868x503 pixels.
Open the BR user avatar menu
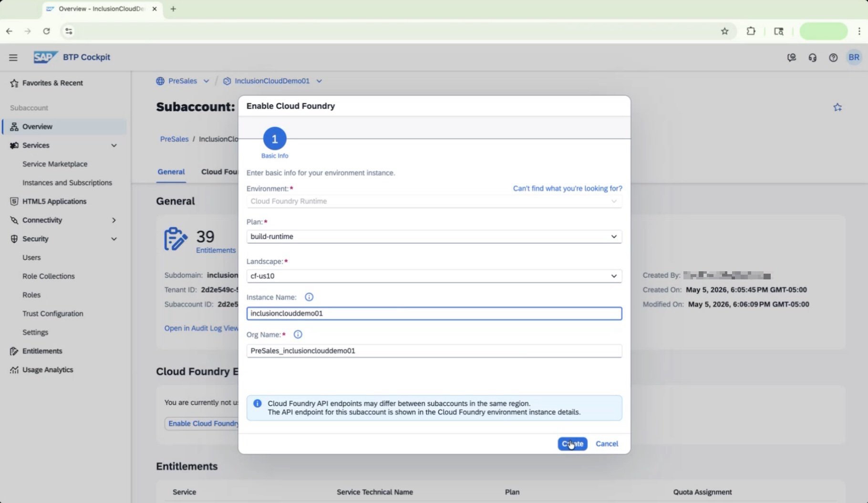click(x=854, y=57)
